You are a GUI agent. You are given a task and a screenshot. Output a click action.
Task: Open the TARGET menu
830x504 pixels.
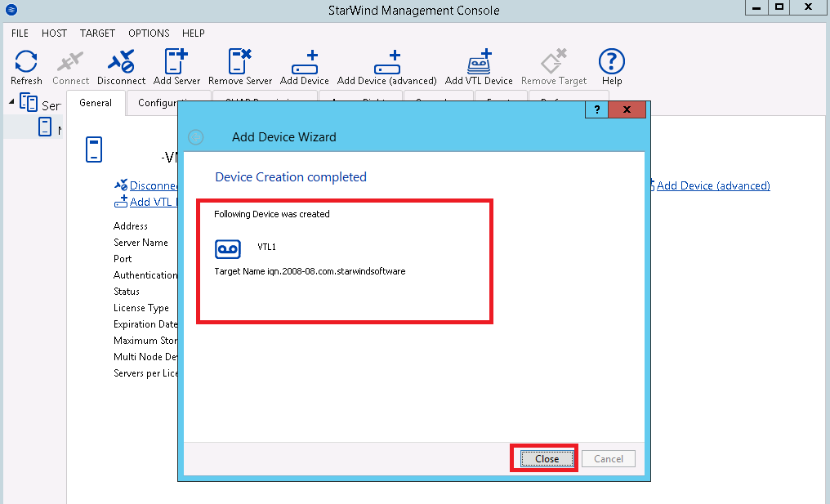(x=97, y=33)
